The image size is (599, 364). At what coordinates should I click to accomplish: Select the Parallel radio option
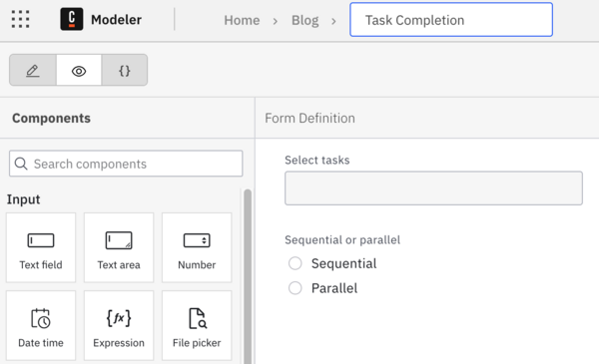pos(295,288)
